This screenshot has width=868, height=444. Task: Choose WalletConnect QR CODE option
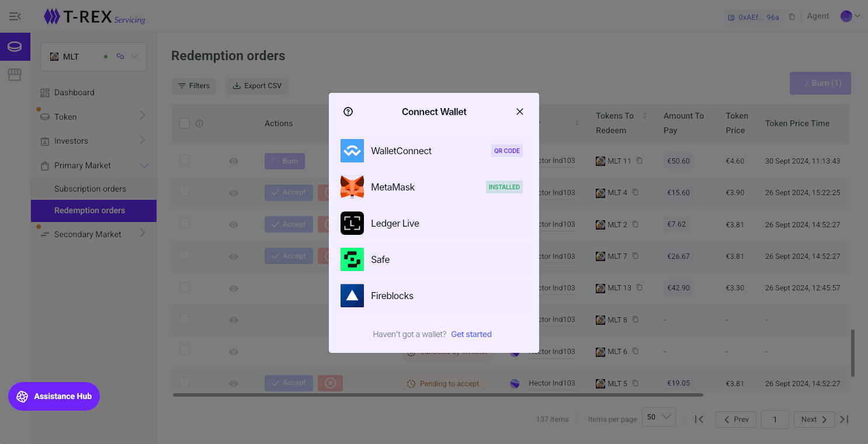pyautogui.click(x=434, y=151)
